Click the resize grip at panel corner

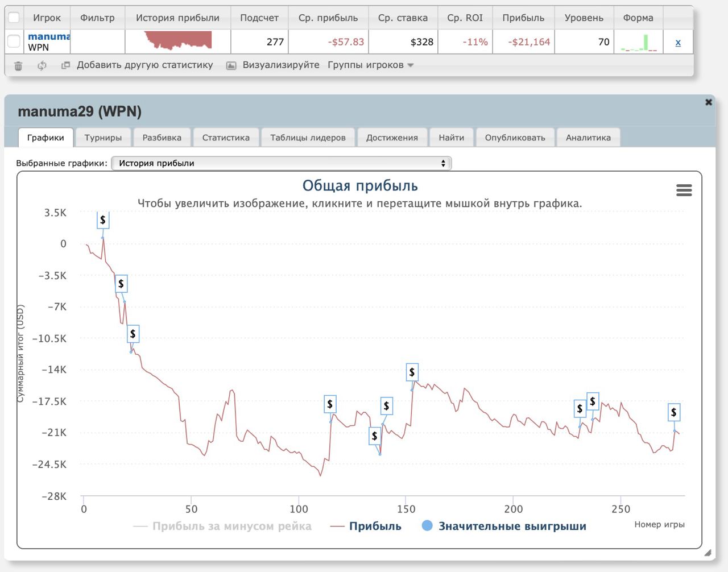pos(708,553)
